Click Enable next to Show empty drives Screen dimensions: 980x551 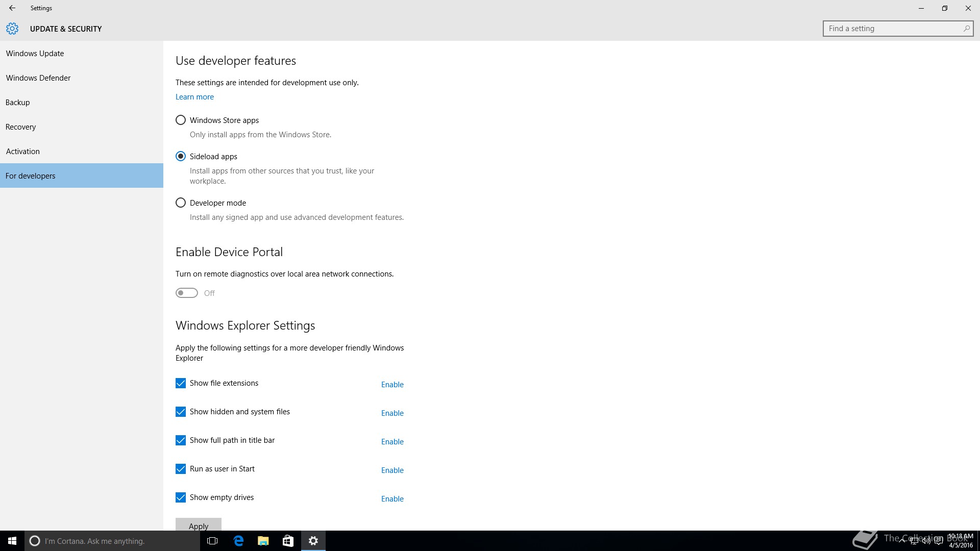(x=393, y=499)
